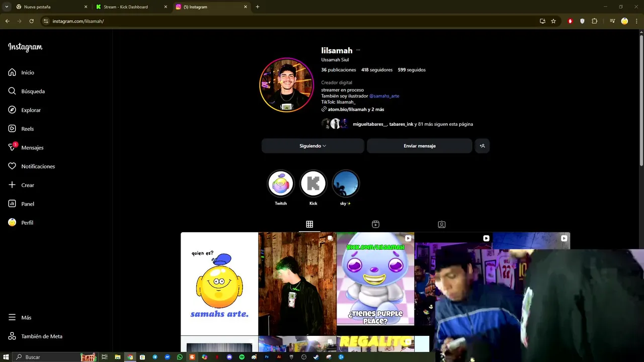Screen dimensions: 644x362
Task: Open Notificaciones in the sidebar
Action: tap(31, 166)
